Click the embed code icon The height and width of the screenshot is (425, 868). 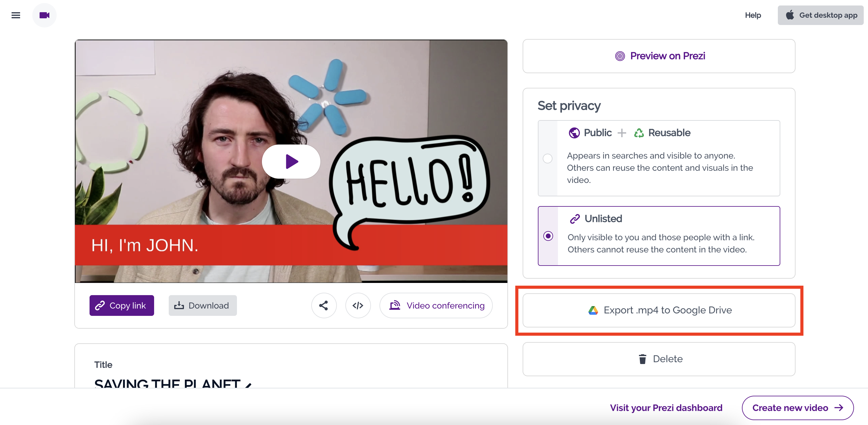358,305
